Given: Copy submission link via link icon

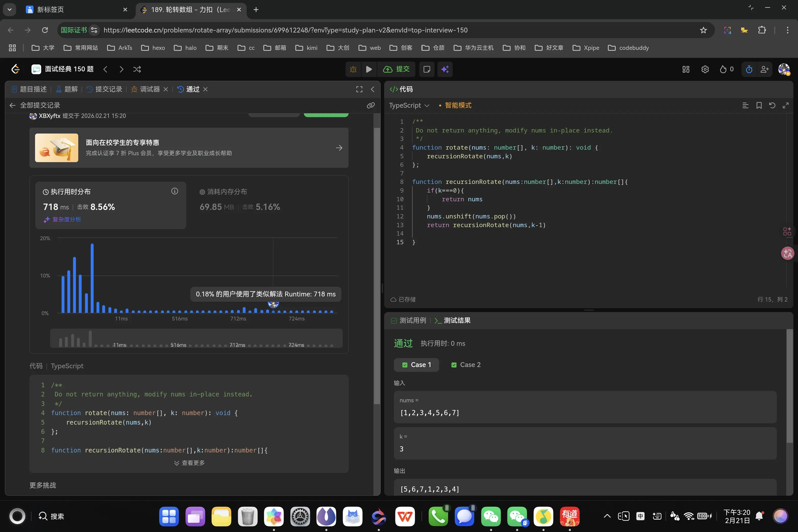Looking at the screenshot, I should (x=371, y=106).
